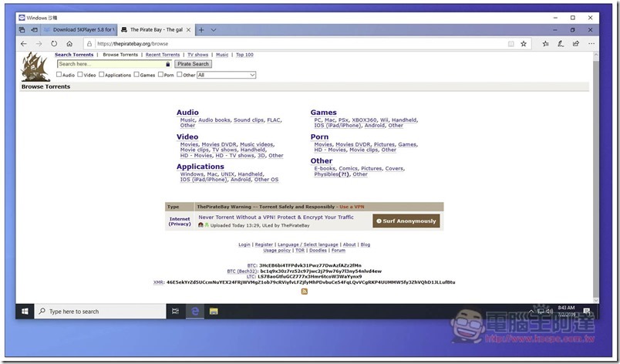Viewport: 620px width, 364px height.
Task: Tick the Audio checkbox
Action: click(x=59, y=74)
